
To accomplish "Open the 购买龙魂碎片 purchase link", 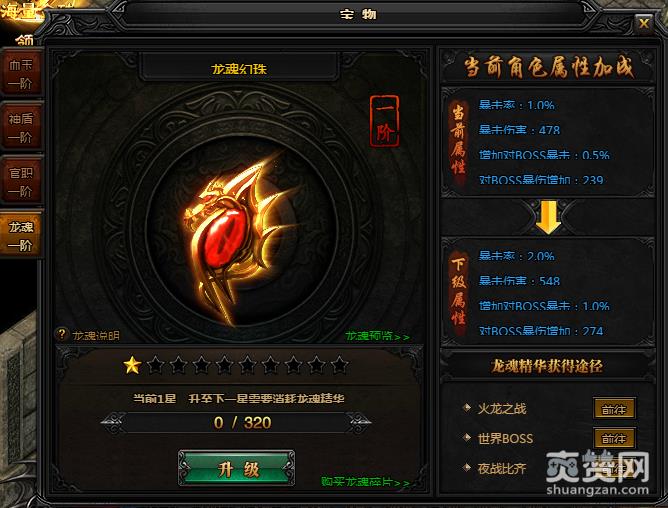I will click(365, 482).
